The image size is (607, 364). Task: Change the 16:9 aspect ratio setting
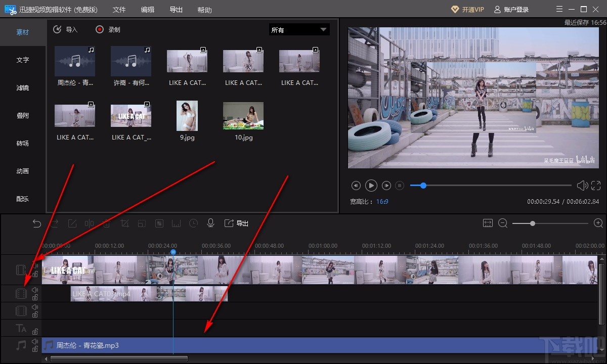pyautogui.click(x=382, y=201)
